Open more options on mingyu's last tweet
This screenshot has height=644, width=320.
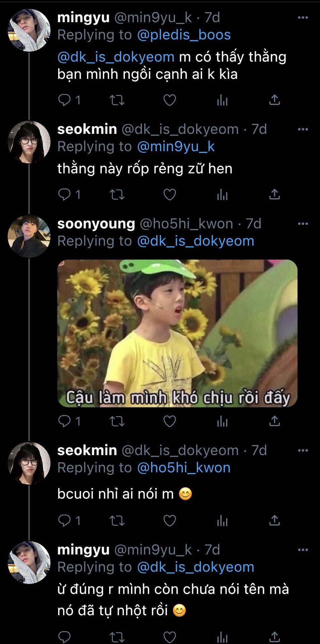point(303,550)
